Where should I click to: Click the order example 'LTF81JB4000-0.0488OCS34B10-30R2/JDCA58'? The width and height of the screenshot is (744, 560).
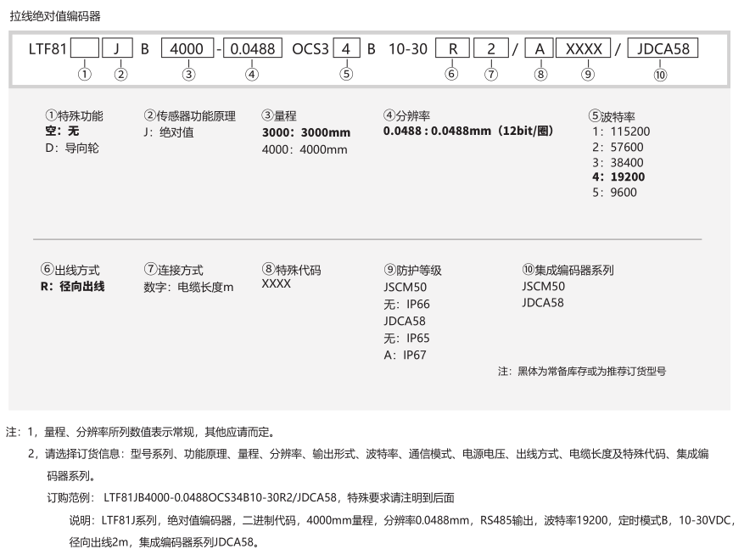[221, 497]
